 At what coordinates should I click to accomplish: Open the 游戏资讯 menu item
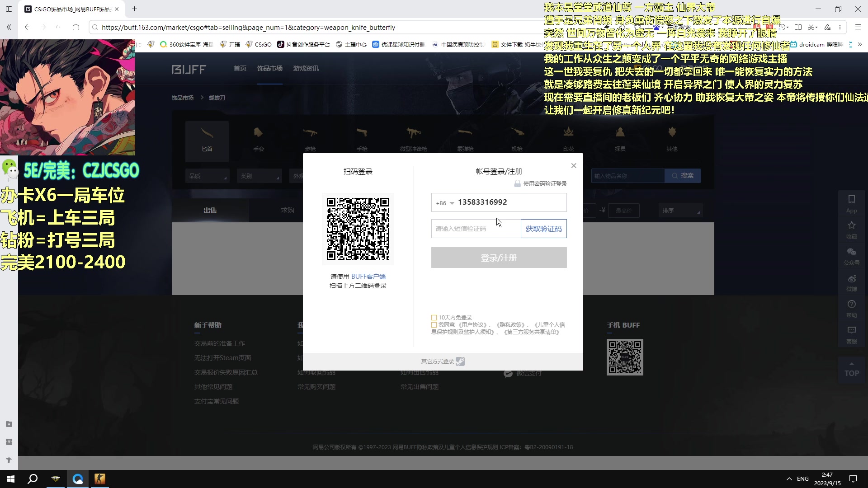coord(305,68)
